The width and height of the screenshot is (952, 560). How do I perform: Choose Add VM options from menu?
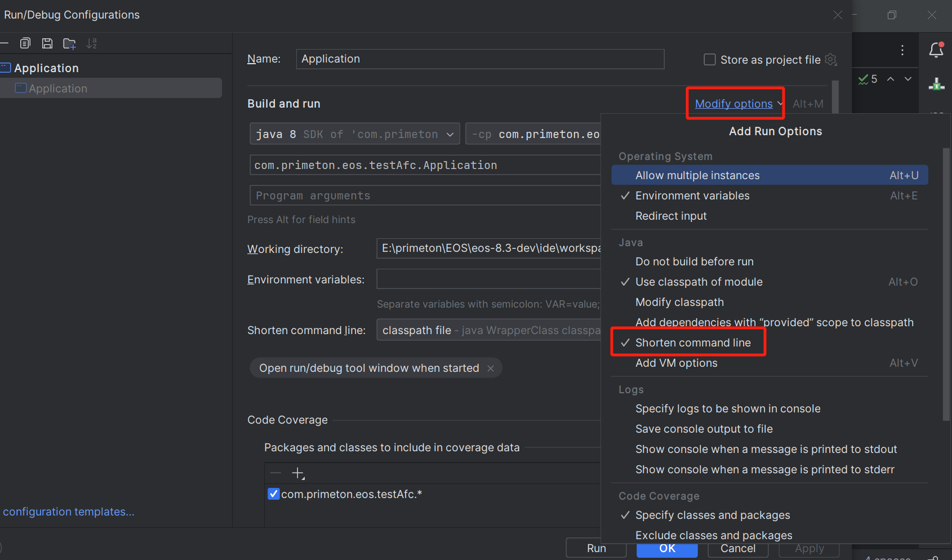click(x=676, y=363)
